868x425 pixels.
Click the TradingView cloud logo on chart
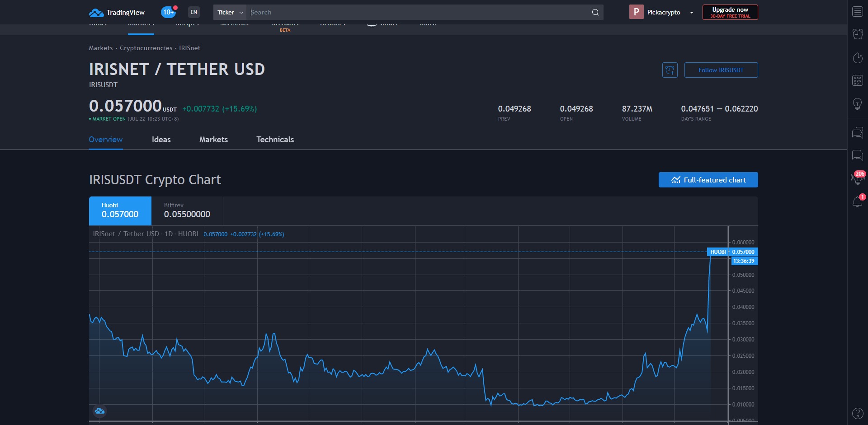[99, 411]
